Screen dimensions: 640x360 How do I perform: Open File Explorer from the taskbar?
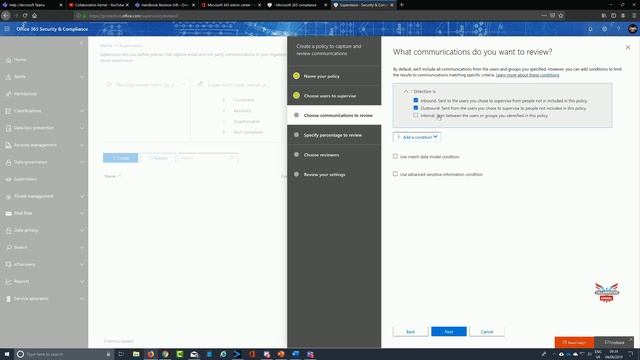coord(136,354)
